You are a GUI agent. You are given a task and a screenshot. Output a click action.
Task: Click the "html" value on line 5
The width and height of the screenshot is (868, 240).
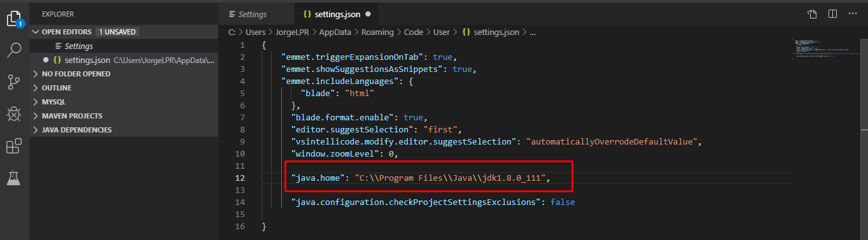359,94
